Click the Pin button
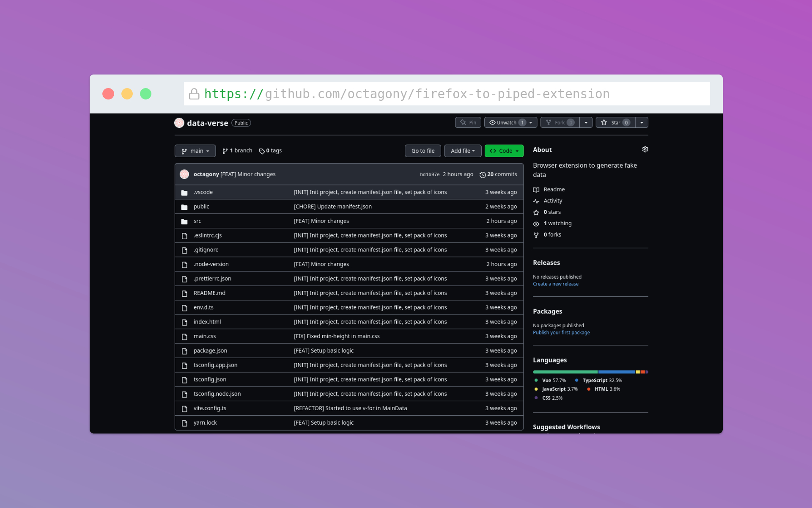Viewport: 812px width, 508px height. [x=468, y=122]
